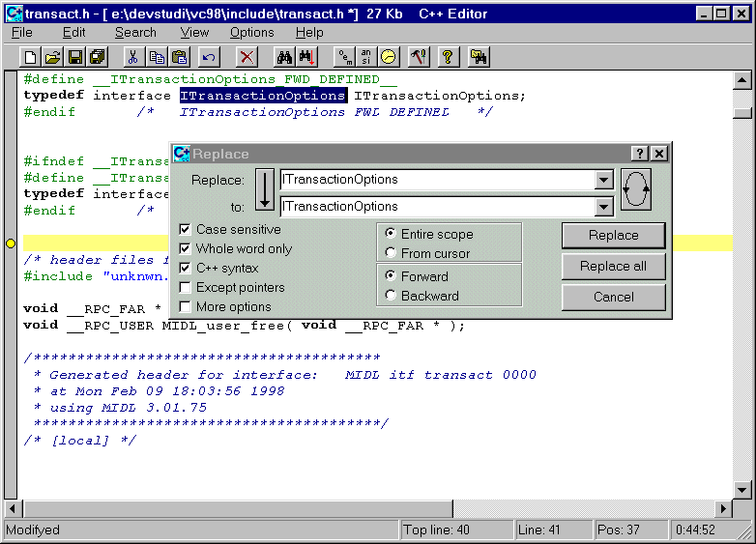This screenshot has height=544, width=756.
Task: Click the '0:44:52' status bar timer
Action: click(695, 530)
